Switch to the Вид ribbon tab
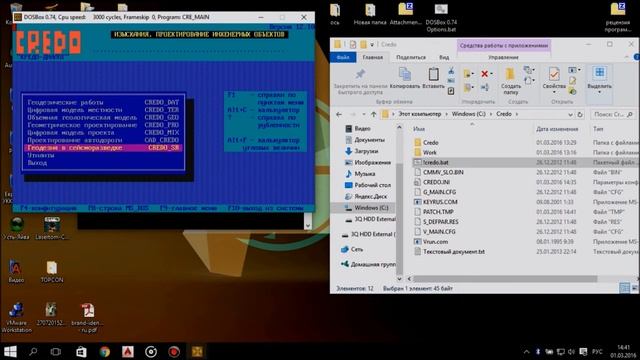Screen dimensions: 640x360 (444, 58)
